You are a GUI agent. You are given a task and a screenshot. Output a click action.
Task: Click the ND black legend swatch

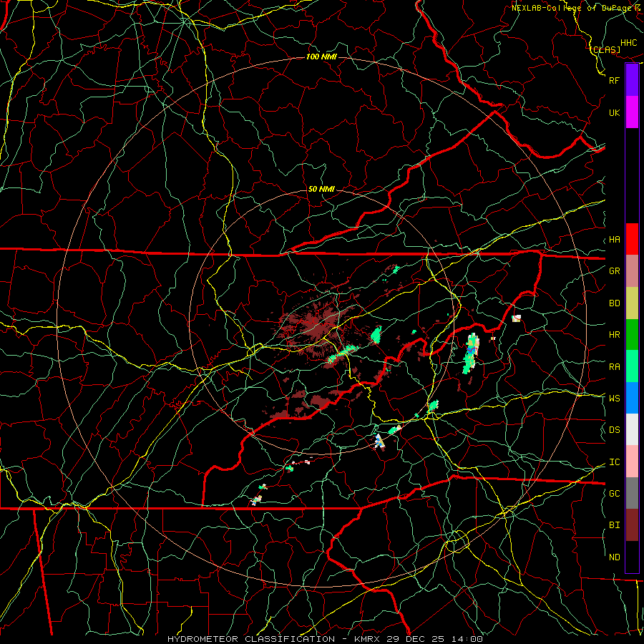[x=632, y=557]
